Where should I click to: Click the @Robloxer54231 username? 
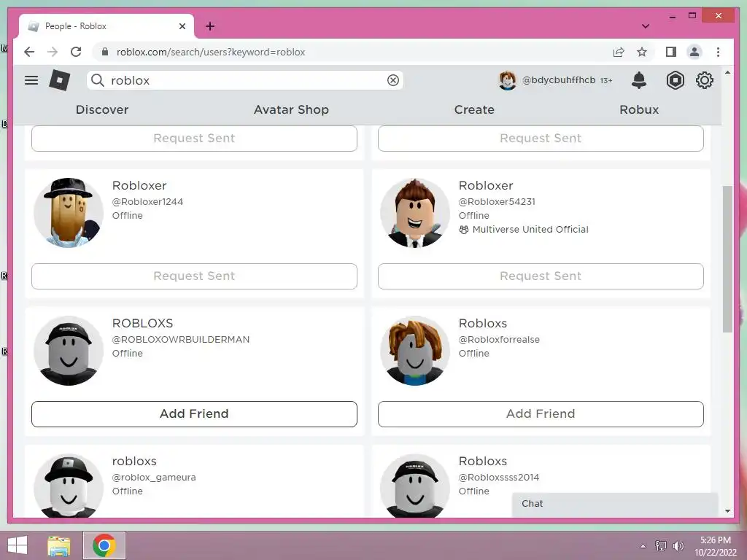click(497, 201)
